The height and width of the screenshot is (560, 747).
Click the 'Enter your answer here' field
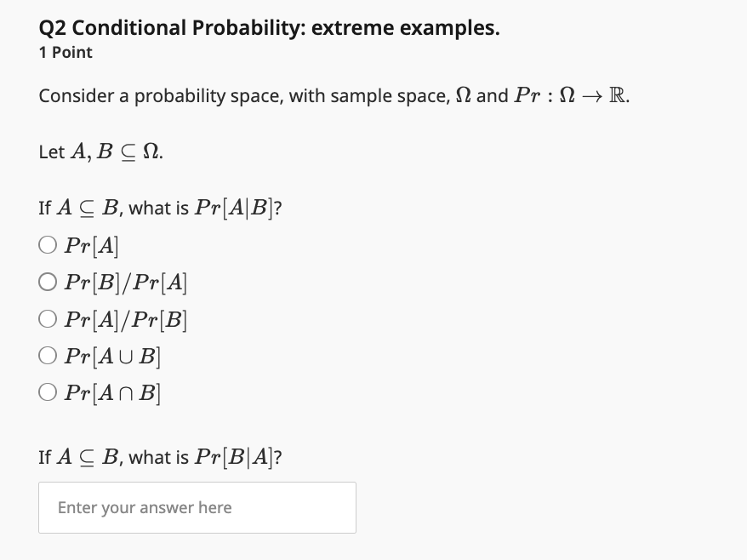pyautogui.click(x=197, y=507)
